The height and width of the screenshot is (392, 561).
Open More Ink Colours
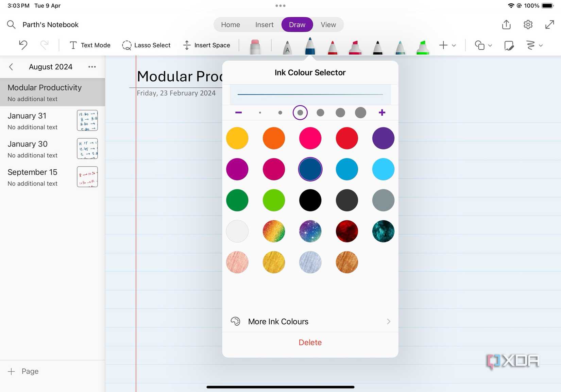tap(278, 321)
